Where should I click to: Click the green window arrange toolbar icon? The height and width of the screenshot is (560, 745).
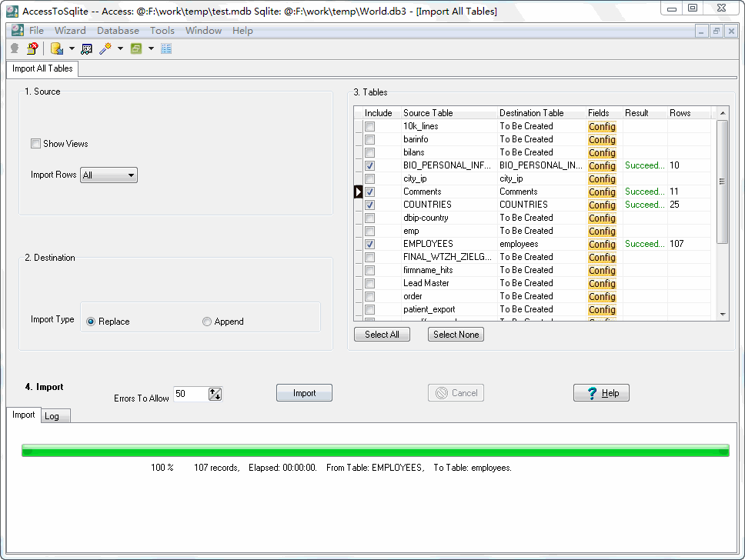coord(136,48)
